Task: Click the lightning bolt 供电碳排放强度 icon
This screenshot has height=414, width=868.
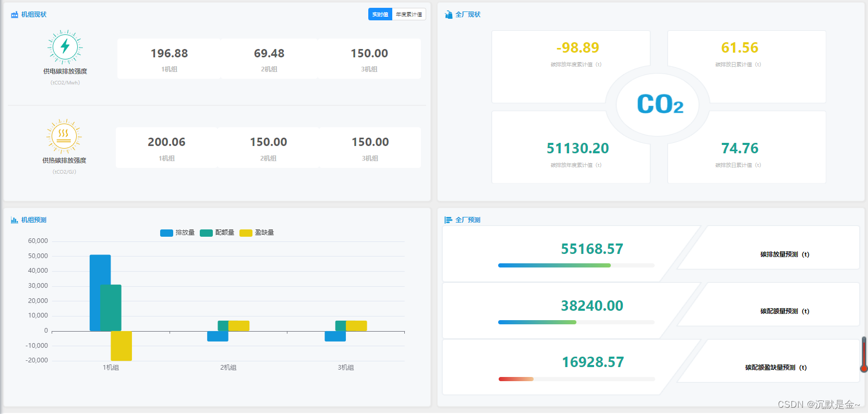Action: (x=65, y=47)
